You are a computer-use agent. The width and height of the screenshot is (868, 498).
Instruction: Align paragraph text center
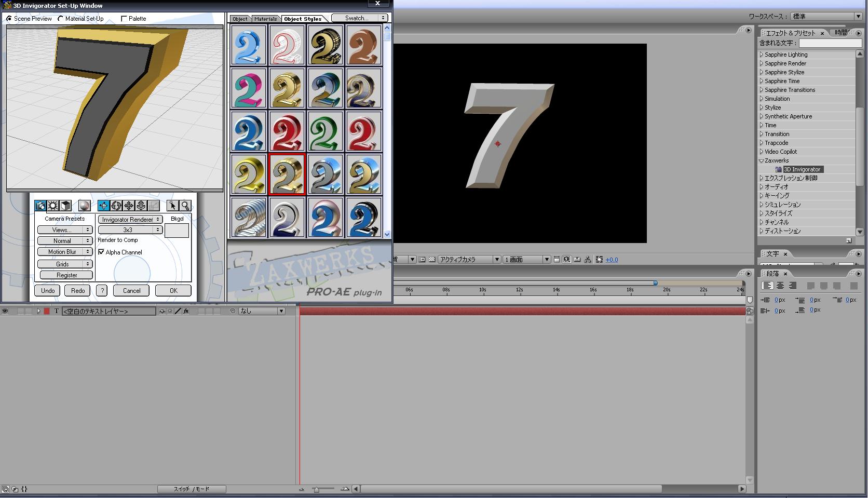click(x=780, y=286)
